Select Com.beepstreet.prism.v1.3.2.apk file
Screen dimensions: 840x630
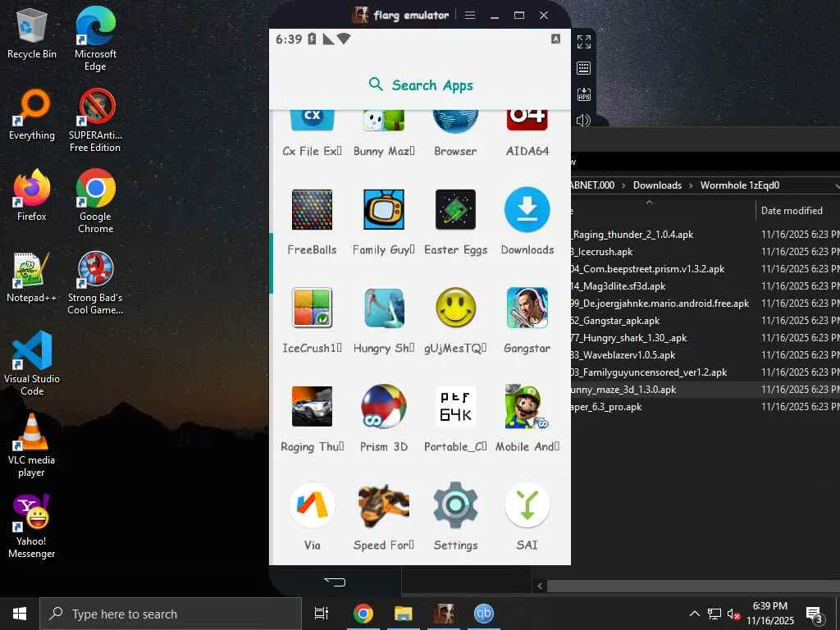(648, 268)
